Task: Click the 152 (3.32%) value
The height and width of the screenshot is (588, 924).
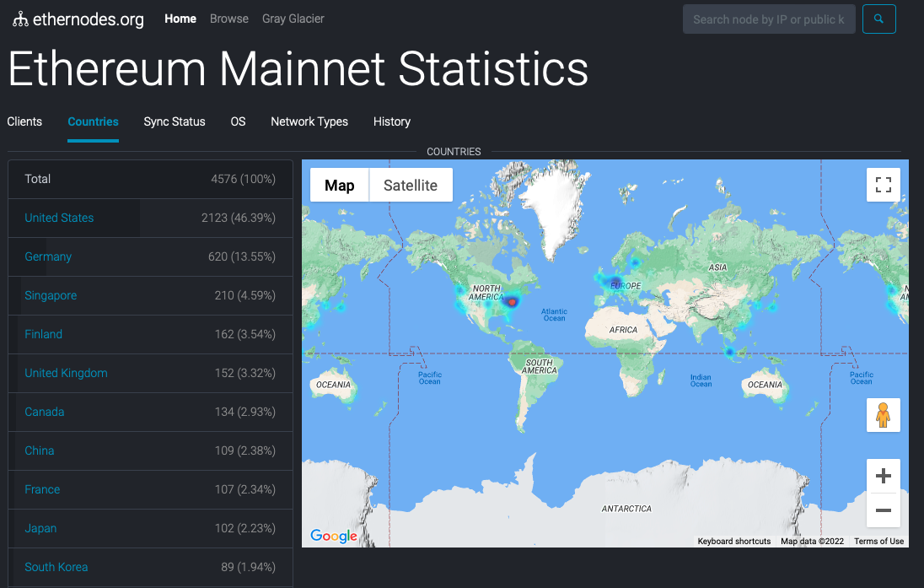Action: coord(245,373)
